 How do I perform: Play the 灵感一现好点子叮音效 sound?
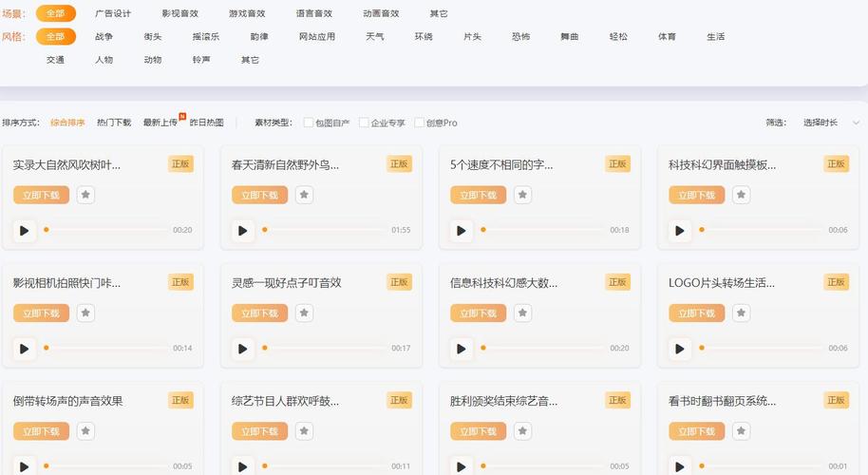pyautogui.click(x=243, y=349)
